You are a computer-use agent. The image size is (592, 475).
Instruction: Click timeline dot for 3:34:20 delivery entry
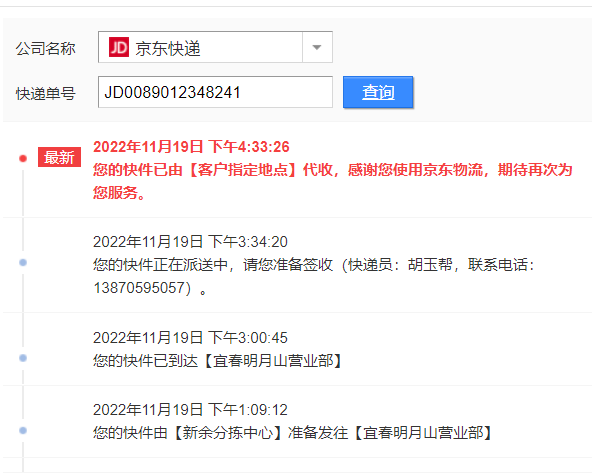23,262
